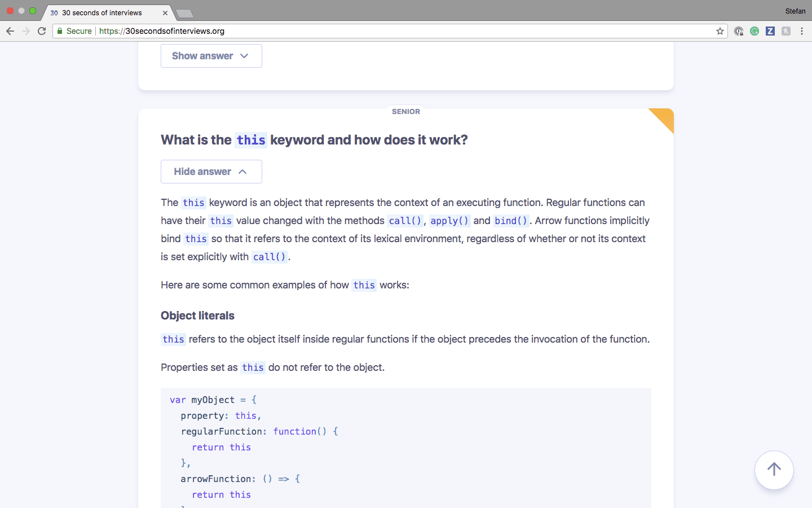Click the question heading about this keyword
812x508 pixels.
314,140
